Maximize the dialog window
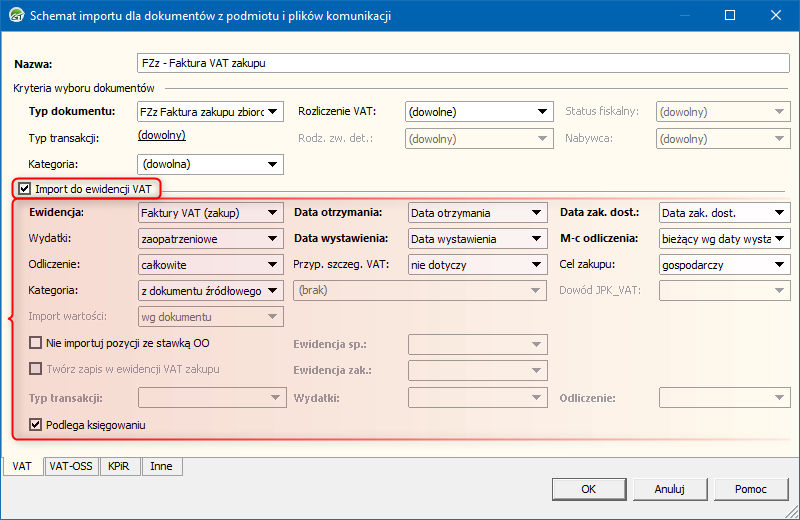 (730, 15)
